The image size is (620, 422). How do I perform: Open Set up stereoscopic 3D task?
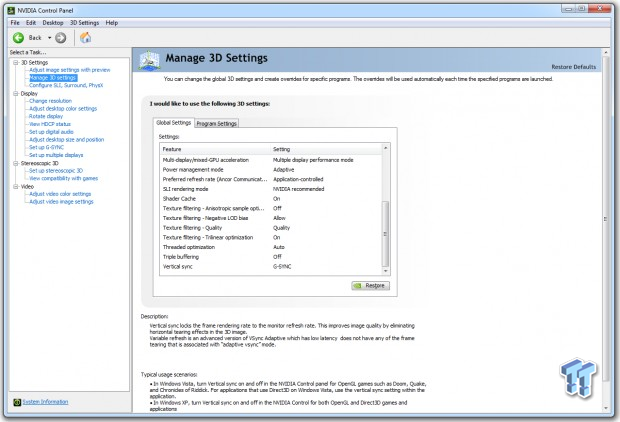tap(56, 171)
